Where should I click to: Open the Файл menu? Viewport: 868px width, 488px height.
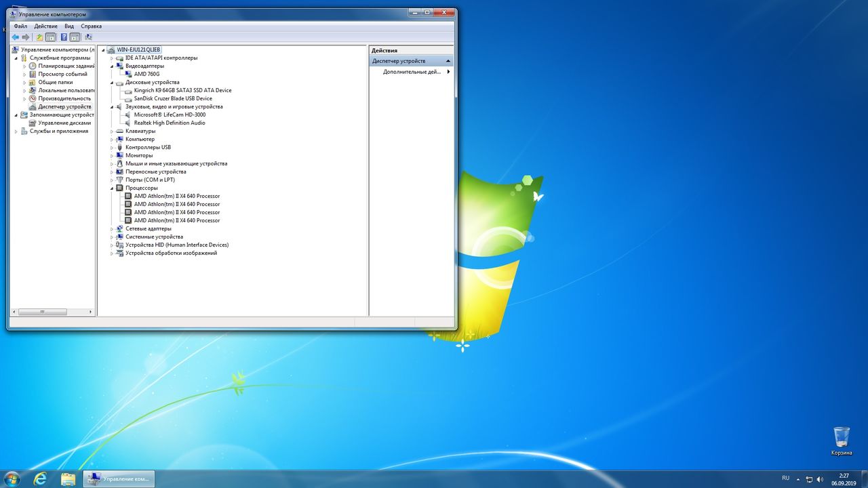(x=20, y=26)
